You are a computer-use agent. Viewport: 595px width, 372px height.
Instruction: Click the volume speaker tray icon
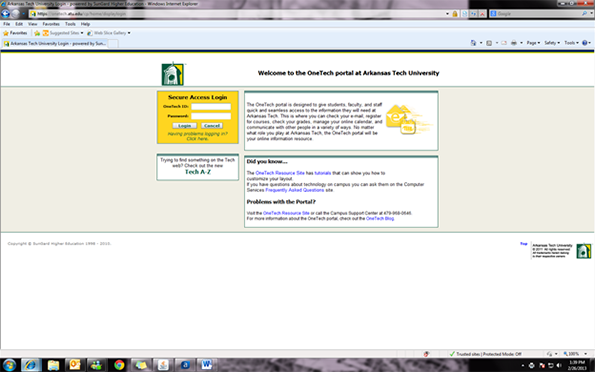pos(558,366)
